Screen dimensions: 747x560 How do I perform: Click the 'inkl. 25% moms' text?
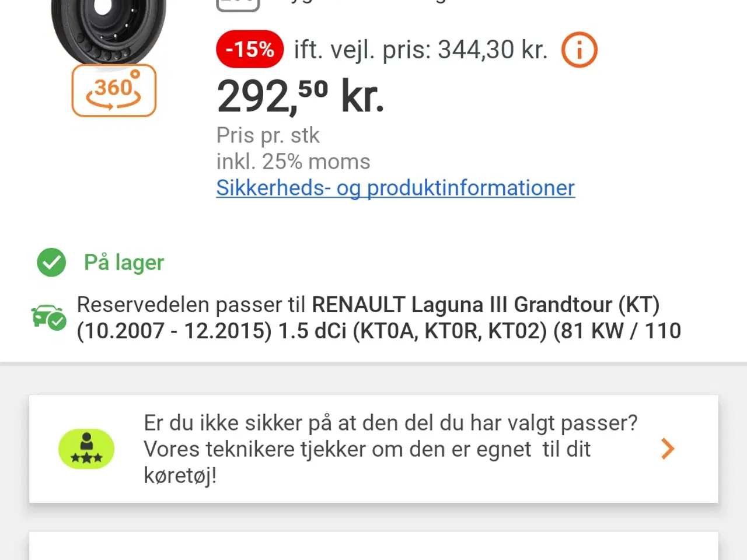point(293,162)
